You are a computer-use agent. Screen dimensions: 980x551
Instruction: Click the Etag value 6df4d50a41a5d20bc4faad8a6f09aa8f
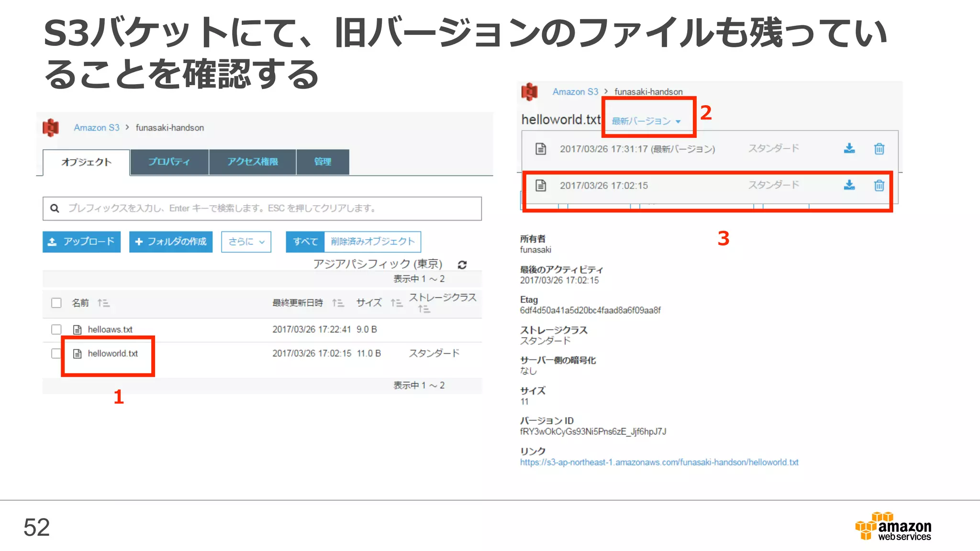pyautogui.click(x=590, y=310)
